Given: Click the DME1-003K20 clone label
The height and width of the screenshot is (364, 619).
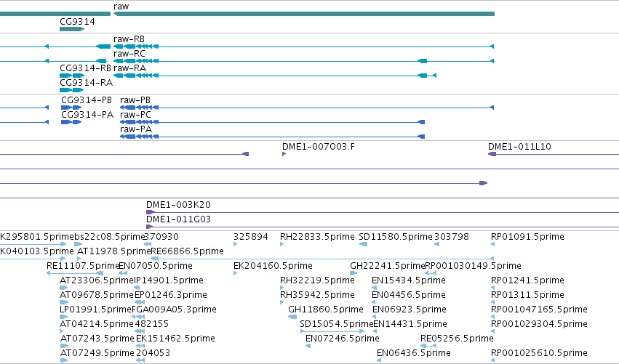Looking at the screenshot, I should (x=178, y=205).
